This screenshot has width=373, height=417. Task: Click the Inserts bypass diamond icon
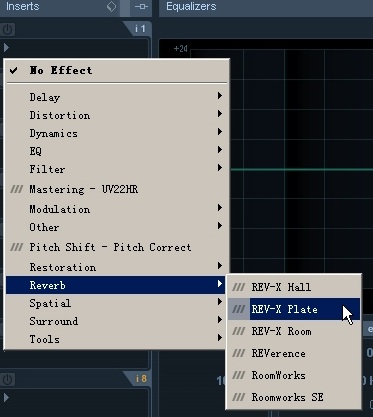(x=111, y=6)
